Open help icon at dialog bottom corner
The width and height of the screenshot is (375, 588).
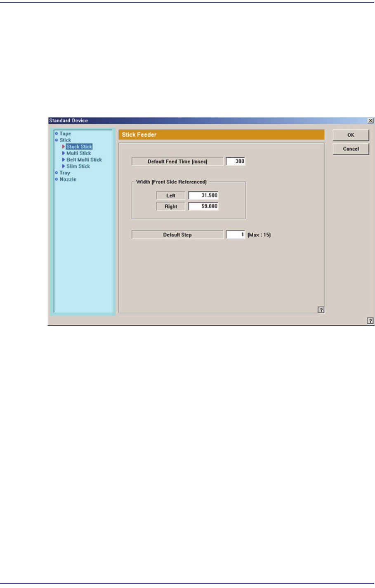[x=370, y=321]
